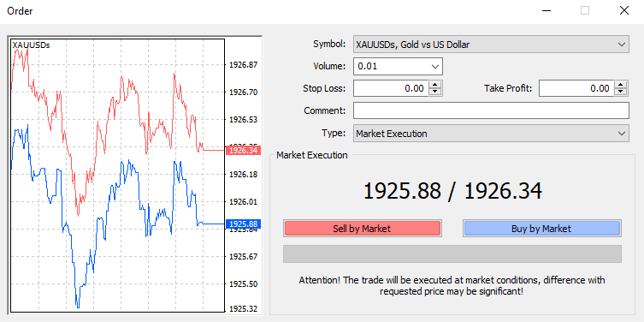This screenshot has width=644, height=322.
Task: Click the gray progress bar below buttons
Action: click(452, 253)
